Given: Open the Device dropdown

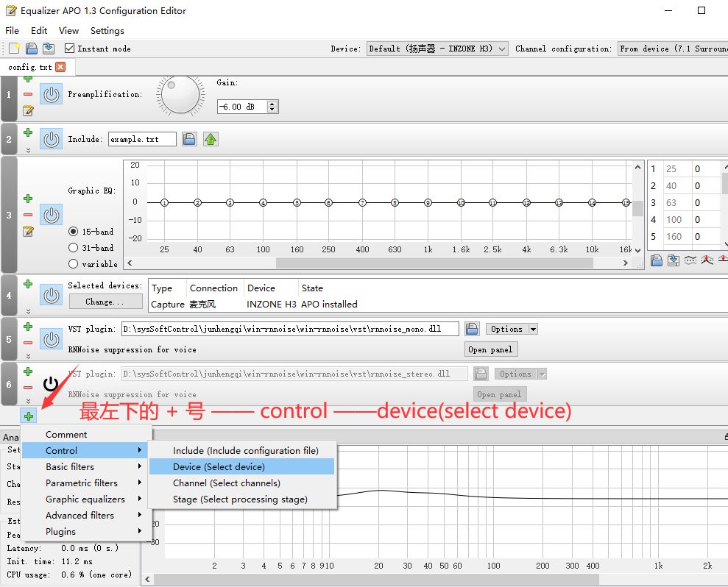Looking at the screenshot, I should click(x=437, y=49).
